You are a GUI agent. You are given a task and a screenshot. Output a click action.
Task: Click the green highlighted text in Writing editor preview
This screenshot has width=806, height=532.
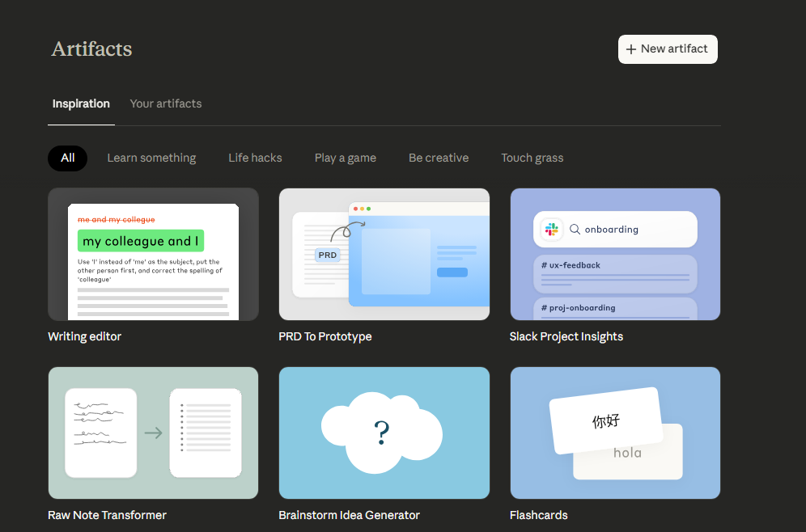pyautogui.click(x=140, y=241)
